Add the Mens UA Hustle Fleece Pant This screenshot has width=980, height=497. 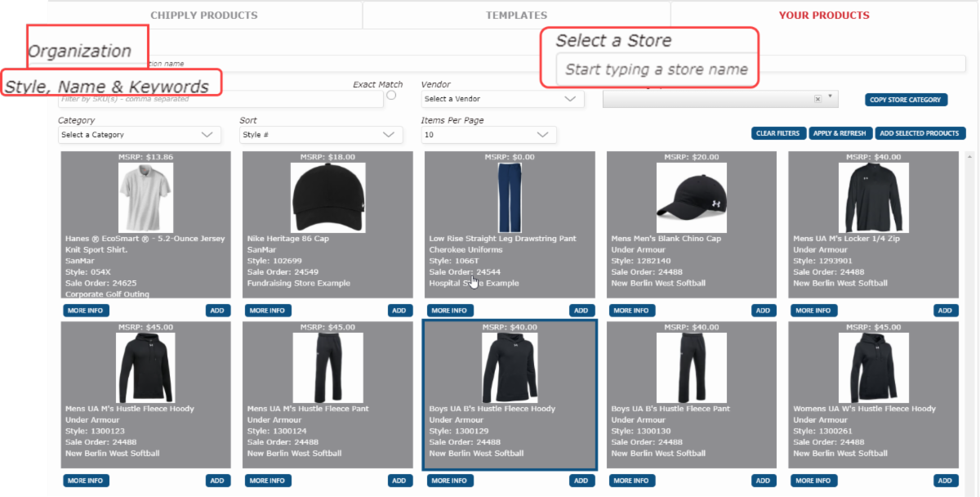pyautogui.click(x=400, y=481)
